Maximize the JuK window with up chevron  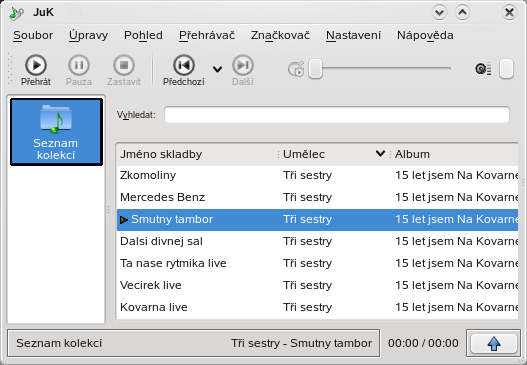tap(462, 13)
